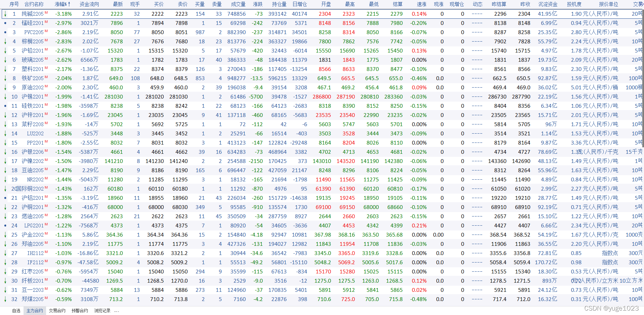Select the 豆油2205 contract
The height and width of the screenshot is (315, 644).
33,170
